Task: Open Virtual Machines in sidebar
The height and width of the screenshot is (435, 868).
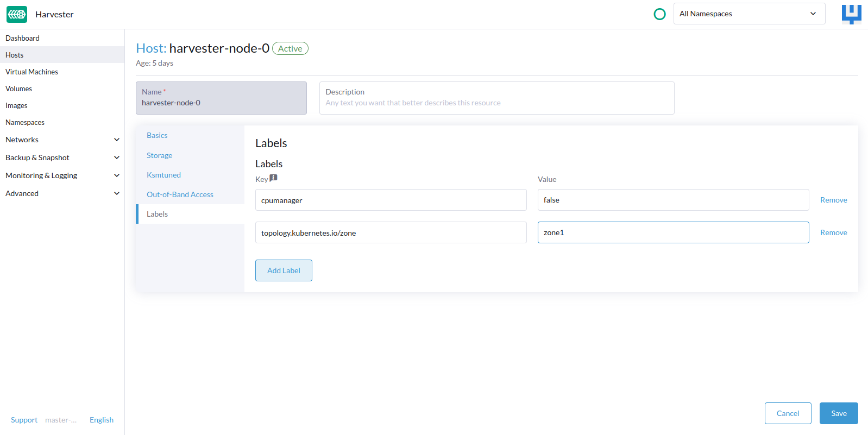Action: pos(32,72)
